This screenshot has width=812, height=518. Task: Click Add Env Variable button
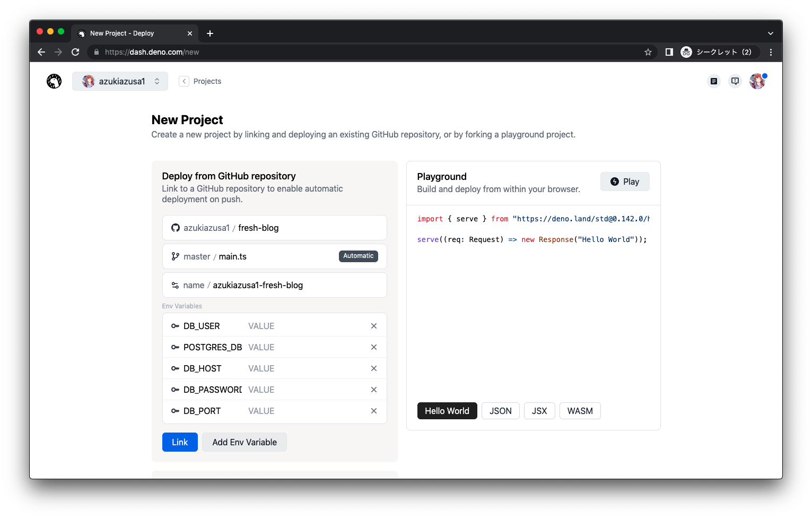245,442
